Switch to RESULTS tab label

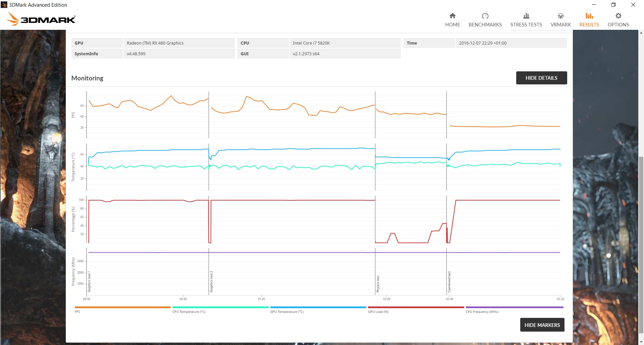(x=589, y=25)
